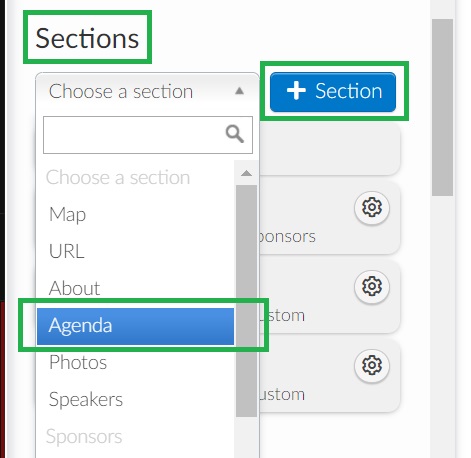
Task: Focus the section search input field
Action: click(148, 135)
